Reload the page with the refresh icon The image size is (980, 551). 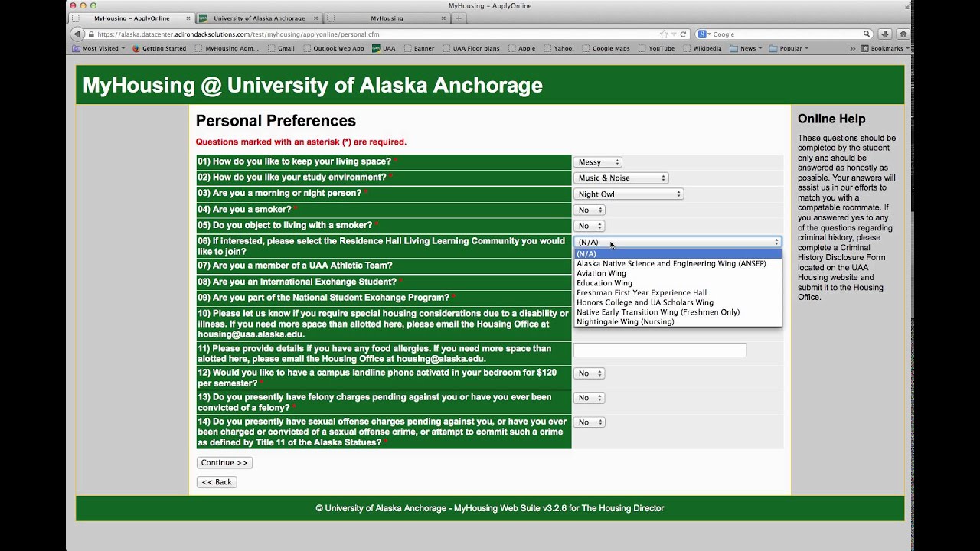(684, 34)
